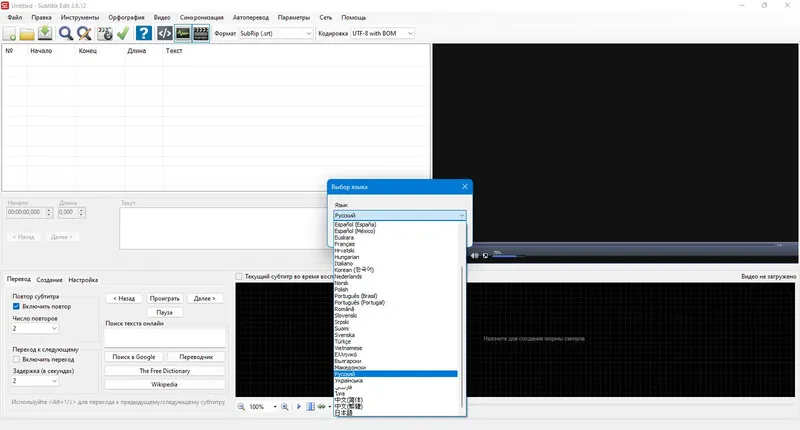The width and height of the screenshot is (800, 430).
Task: Toggle source view code icon
Action: [x=164, y=34]
